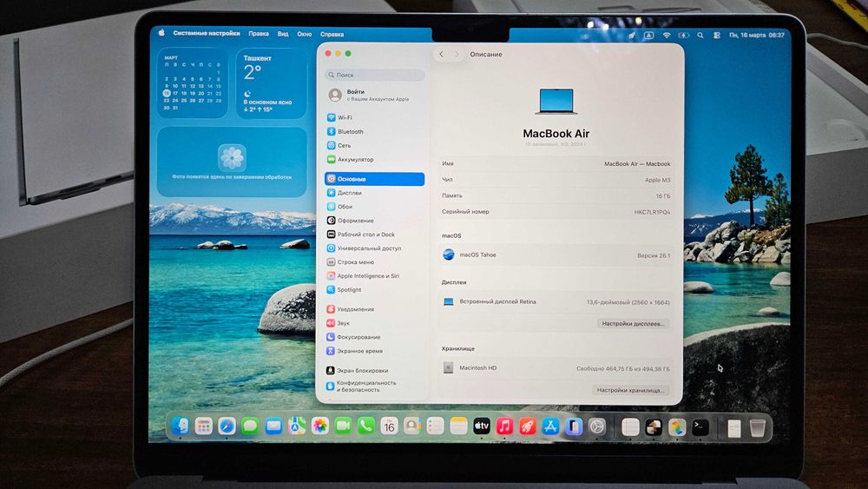Open Terminal from the Dock
The width and height of the screenshot is (868, 489).
700,427
